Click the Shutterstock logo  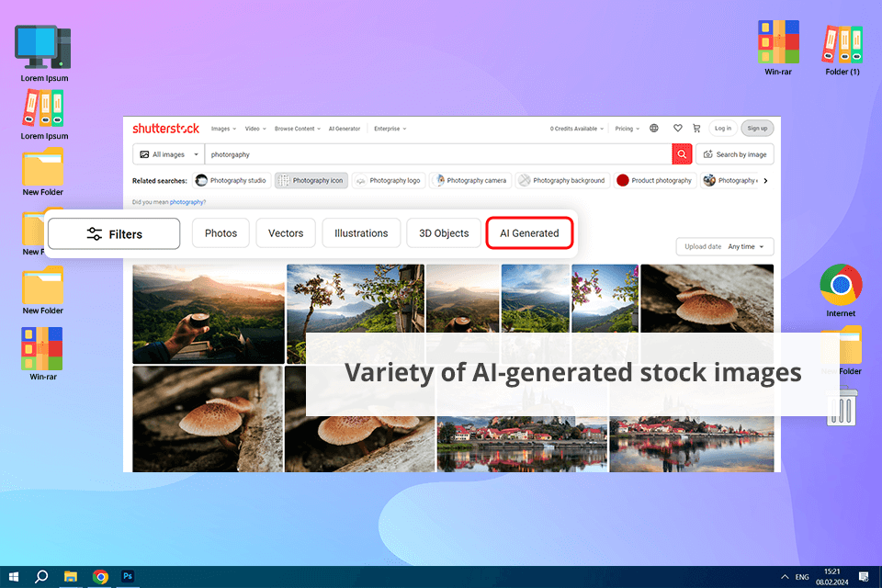point(165,129)
